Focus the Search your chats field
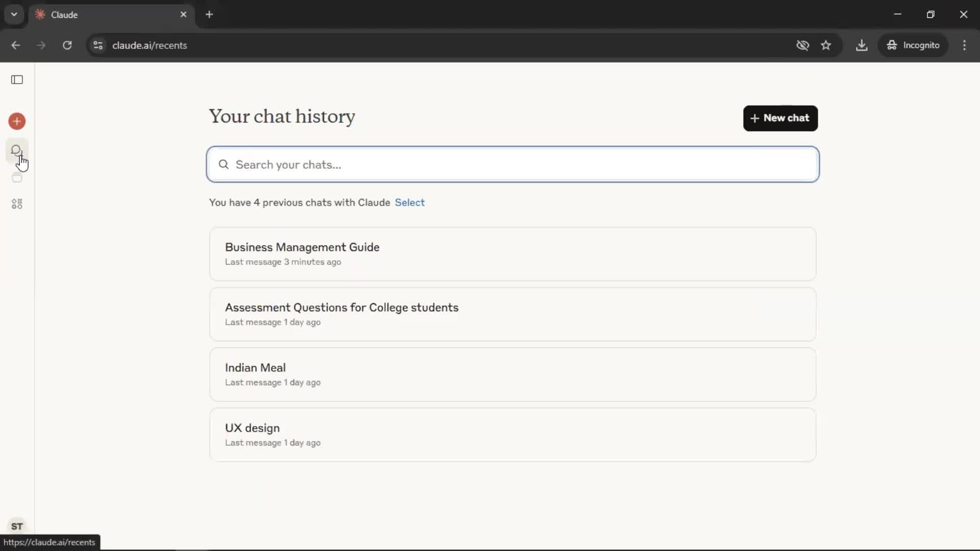The image size is (980, 551). [x=513, y=164]
